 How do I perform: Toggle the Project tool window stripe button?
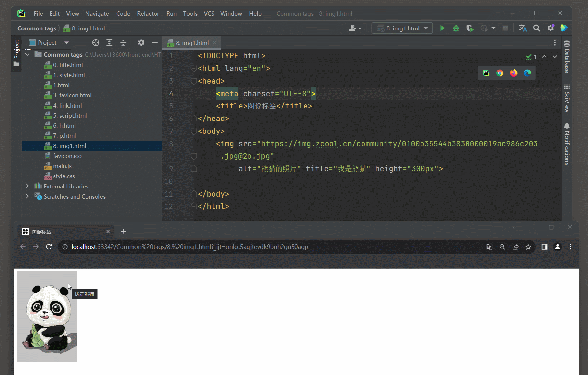(17, 53)
